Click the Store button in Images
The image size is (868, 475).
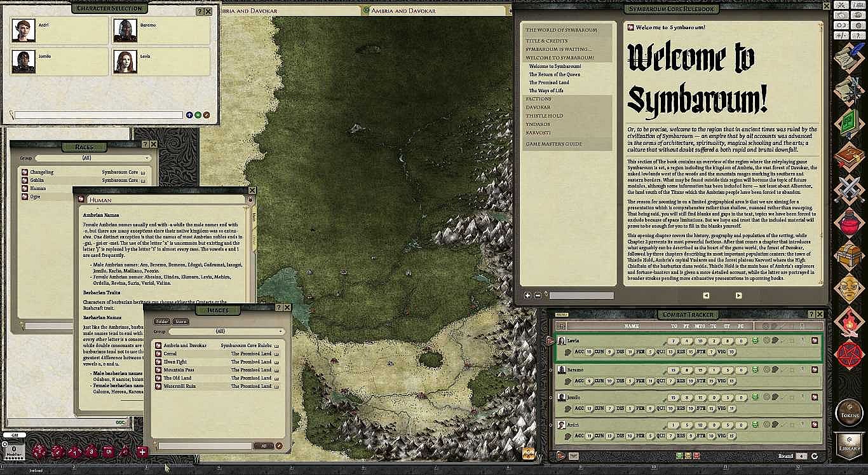pos(181,322)
